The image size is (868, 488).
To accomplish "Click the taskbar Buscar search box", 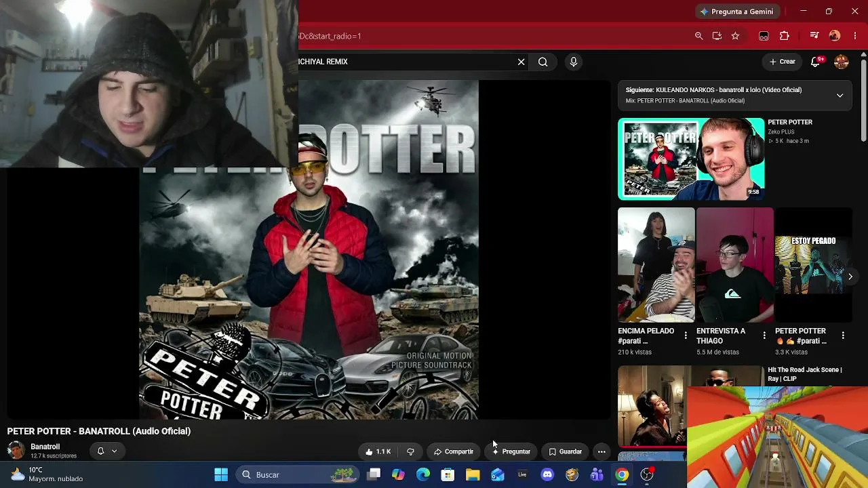I will point(298,475).
